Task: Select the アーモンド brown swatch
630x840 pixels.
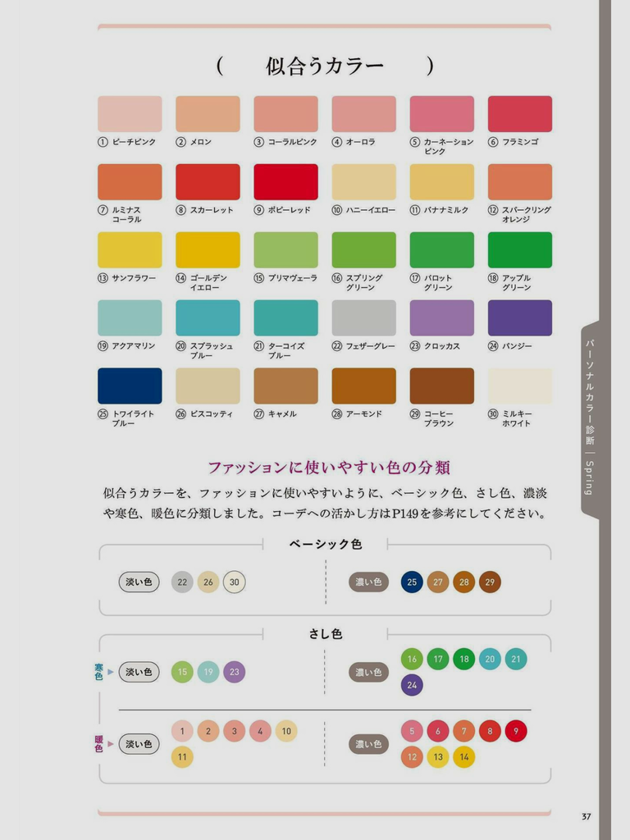Action: click(x=363, y=386)
